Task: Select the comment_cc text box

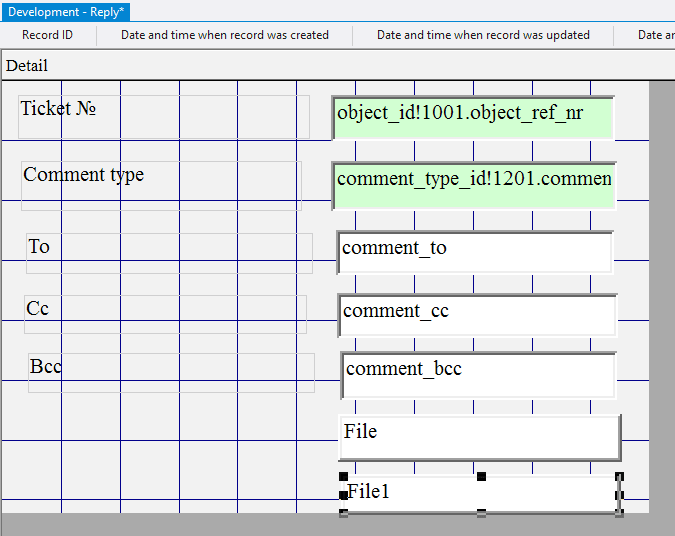Action: [477, 315]
